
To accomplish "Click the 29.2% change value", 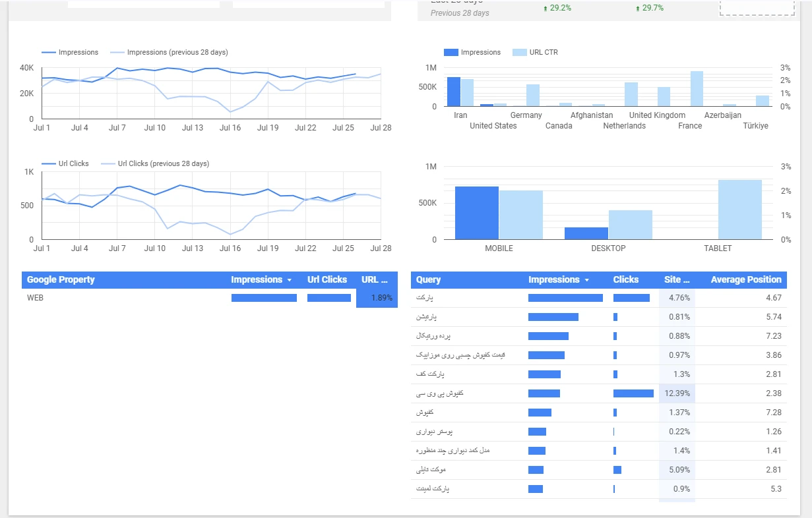I will (x=561, y=9).
